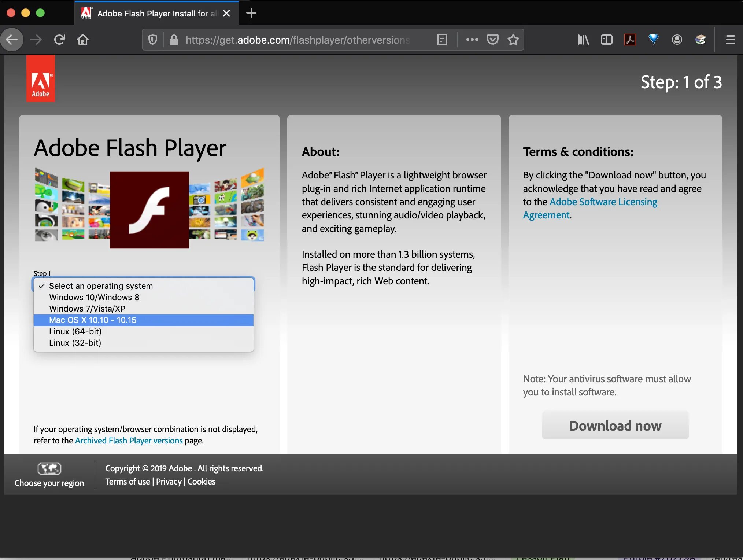Image resolution: width=743 pixels, height=560 pixels.
Task: Open the books extension icon
Action: tap(701, 40)
